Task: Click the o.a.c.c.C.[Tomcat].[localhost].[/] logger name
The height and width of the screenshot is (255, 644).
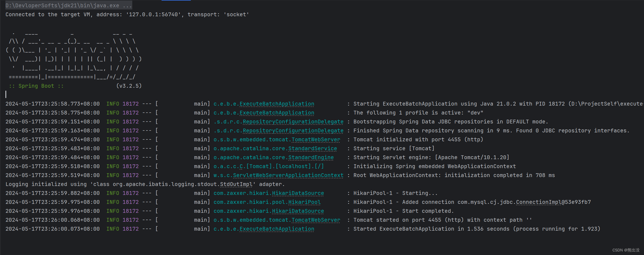Action: (269, 166)
